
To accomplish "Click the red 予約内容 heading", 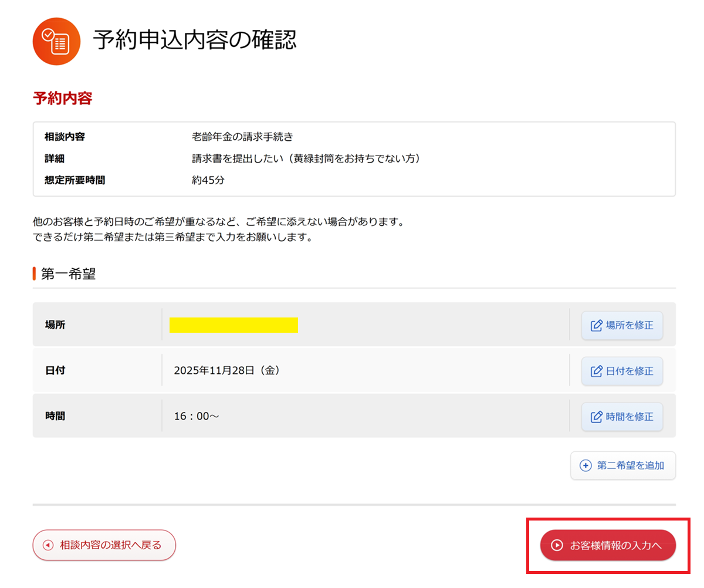I will pos(63,98).
